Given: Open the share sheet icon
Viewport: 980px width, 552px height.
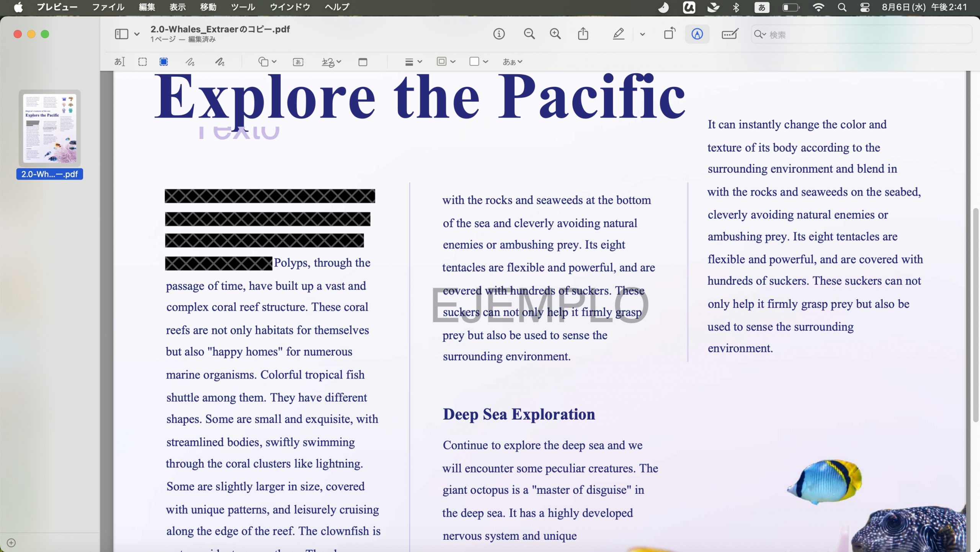Looking at the screenshot, I should (583, 34).
